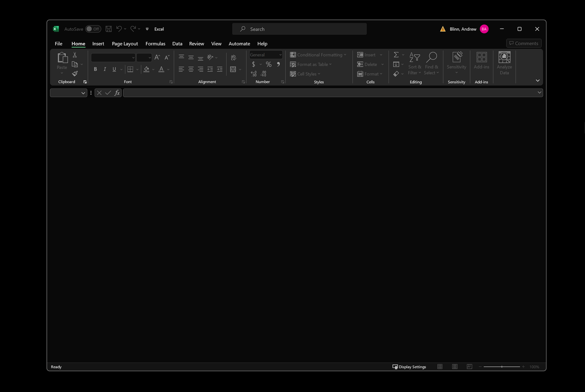Click the Borders grid icon
Viewport: 585px width, 392px height.
(130, 69)
